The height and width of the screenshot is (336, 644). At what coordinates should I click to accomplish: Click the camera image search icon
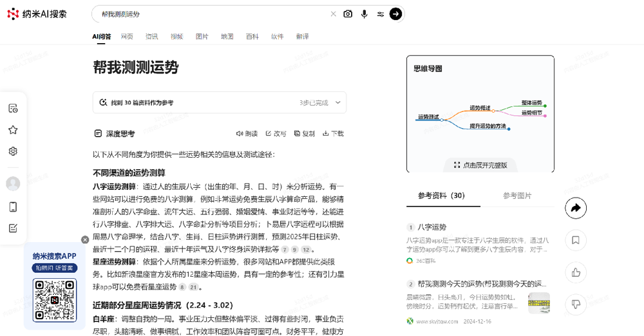pos(348,14)
